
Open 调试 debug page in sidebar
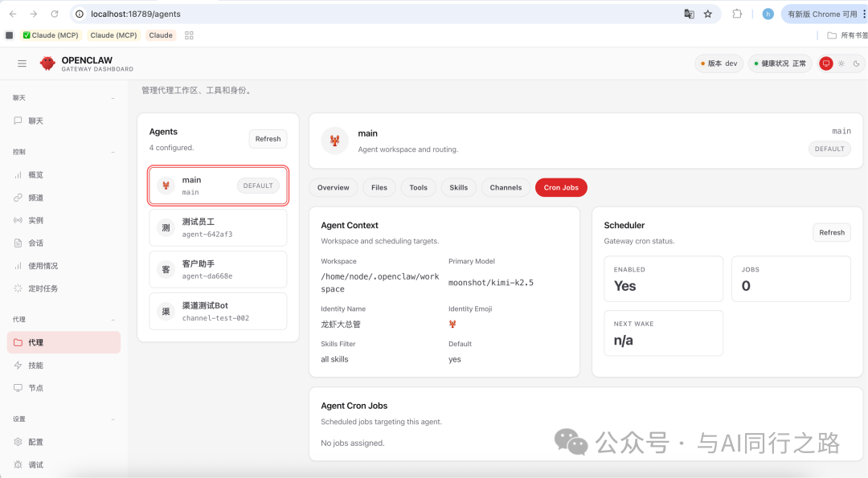tap(35, 464)
